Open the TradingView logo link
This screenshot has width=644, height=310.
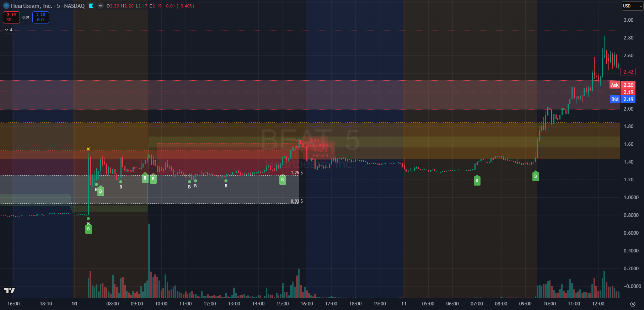tap(10, 291)
